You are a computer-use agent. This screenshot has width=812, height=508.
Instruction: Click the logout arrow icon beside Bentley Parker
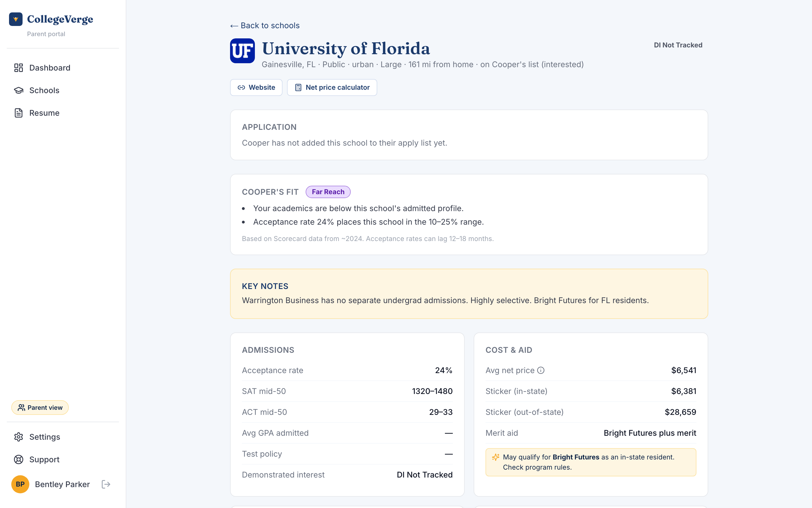pyautogui.click(x=106, y=484)
